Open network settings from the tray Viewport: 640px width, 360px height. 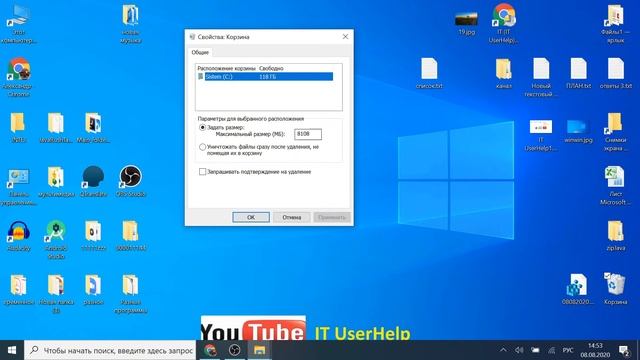click(551, 350)
